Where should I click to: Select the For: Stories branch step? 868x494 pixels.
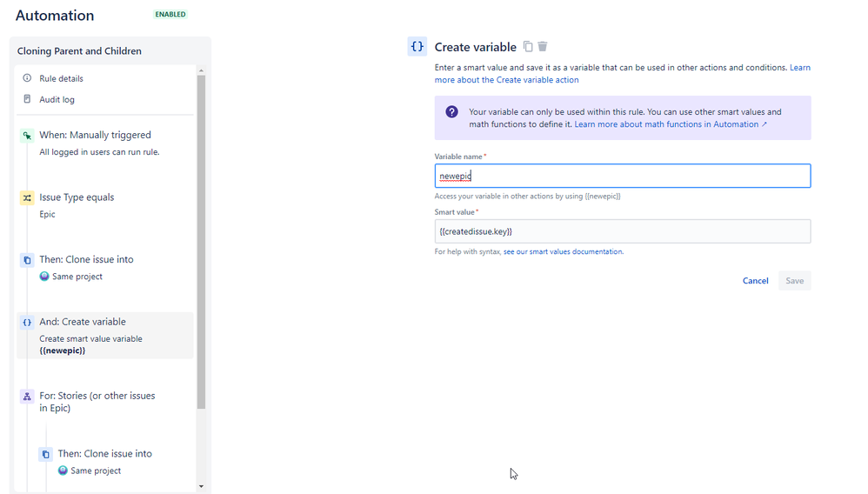[105, 402]
